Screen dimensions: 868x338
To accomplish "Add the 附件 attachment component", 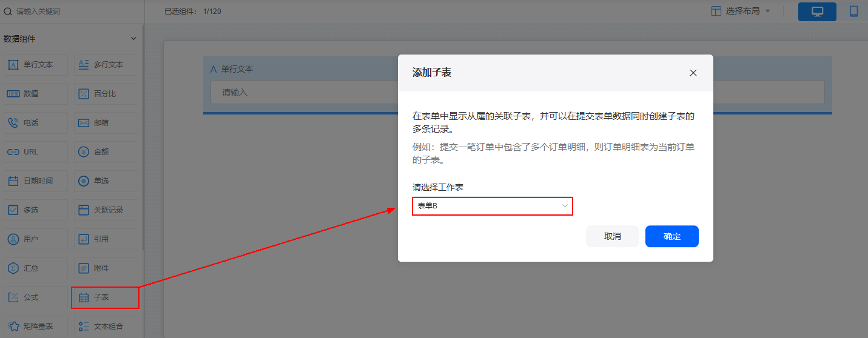I will 106,268.
